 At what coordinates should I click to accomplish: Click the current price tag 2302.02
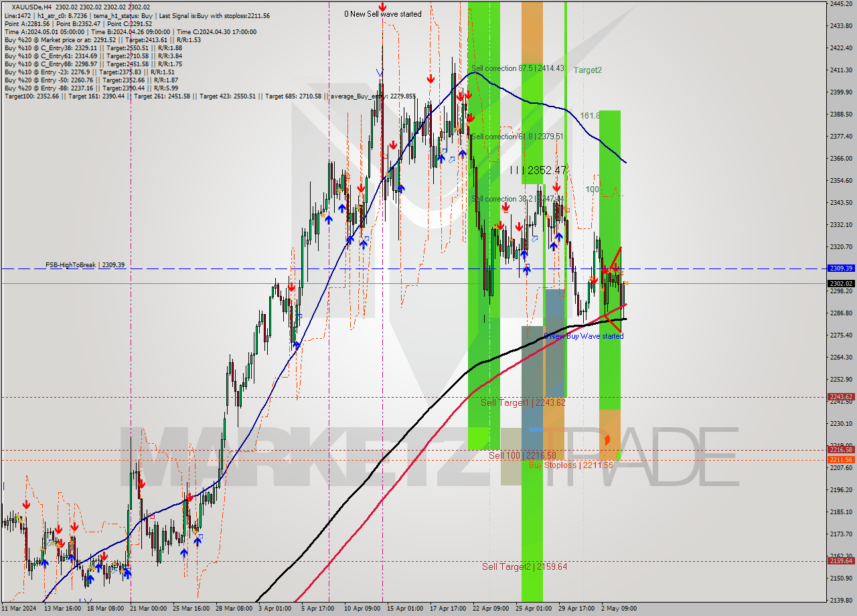[x=841, y=283]
